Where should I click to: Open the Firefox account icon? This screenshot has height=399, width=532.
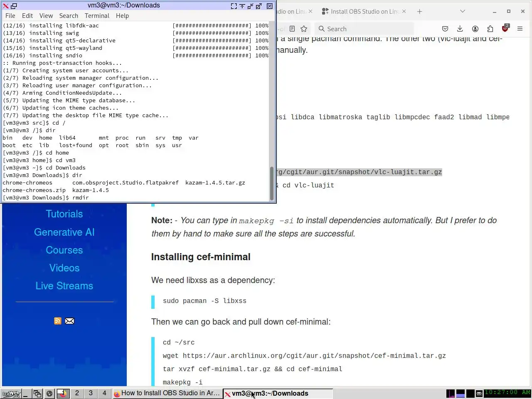pyautogui.click(x=475, y=29)
